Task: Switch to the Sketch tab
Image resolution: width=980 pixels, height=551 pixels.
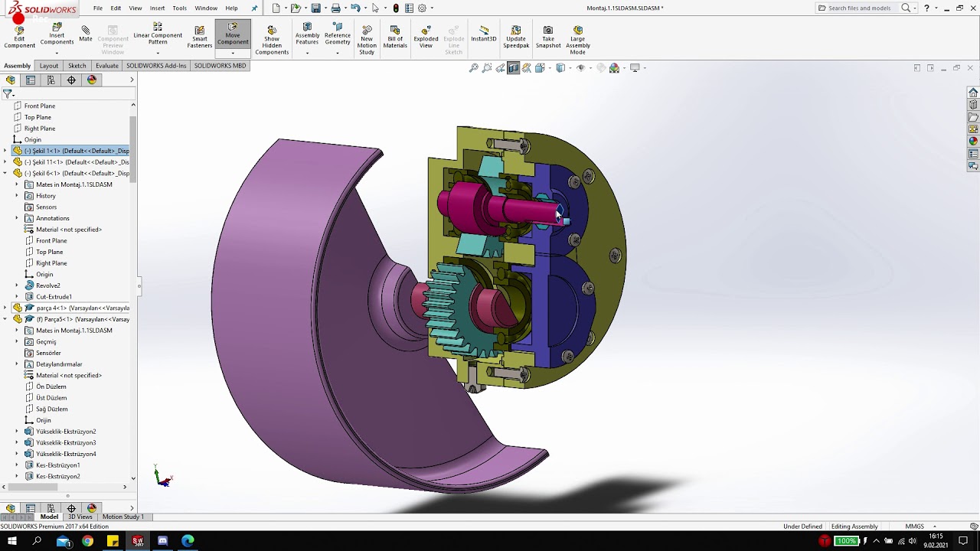Action: [77, 66]
